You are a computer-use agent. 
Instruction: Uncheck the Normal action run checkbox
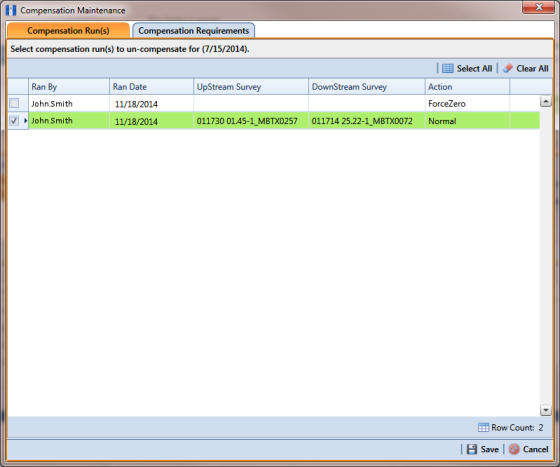coord(14,121)
